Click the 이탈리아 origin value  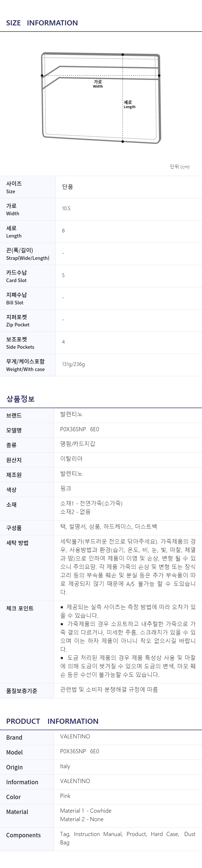pyautogui.click(x=71, y=459)
